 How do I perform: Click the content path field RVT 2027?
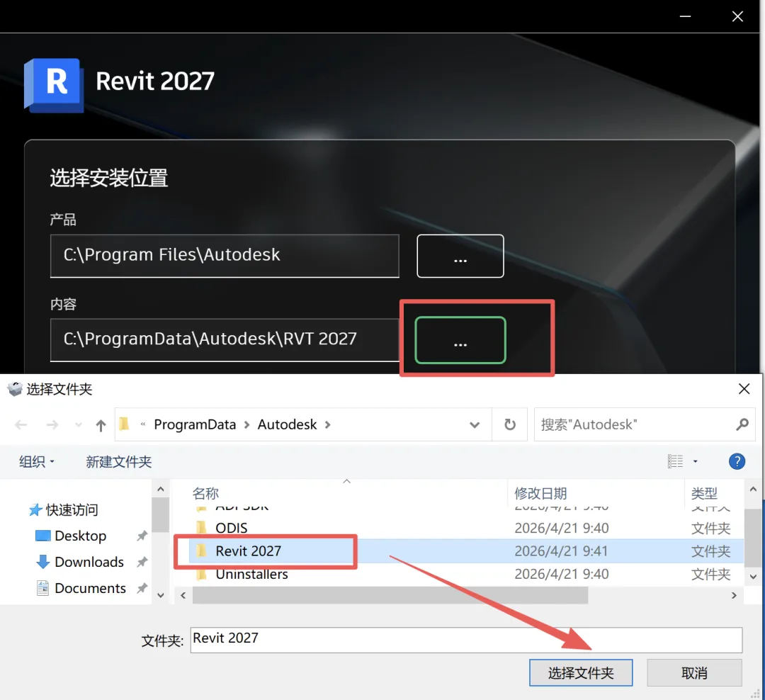point(225,340)
